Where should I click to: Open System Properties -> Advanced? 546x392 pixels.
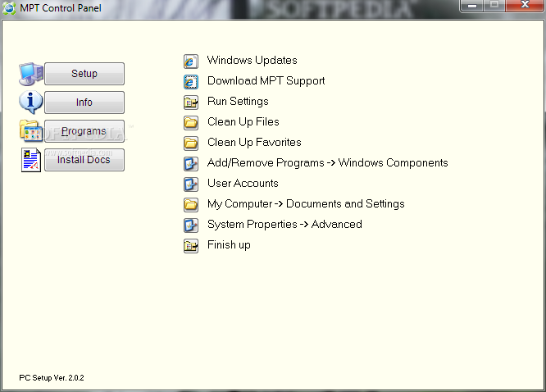click(x=284, y=225)
